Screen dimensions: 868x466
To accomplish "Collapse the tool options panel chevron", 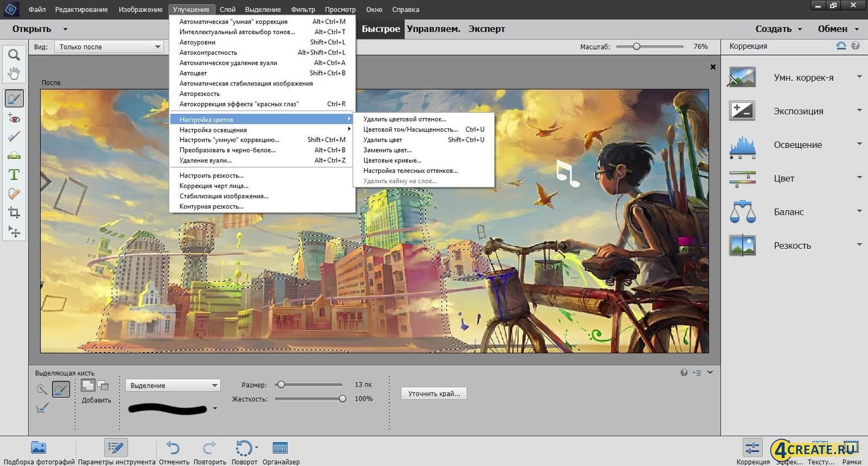I will (x=710, y=373).
